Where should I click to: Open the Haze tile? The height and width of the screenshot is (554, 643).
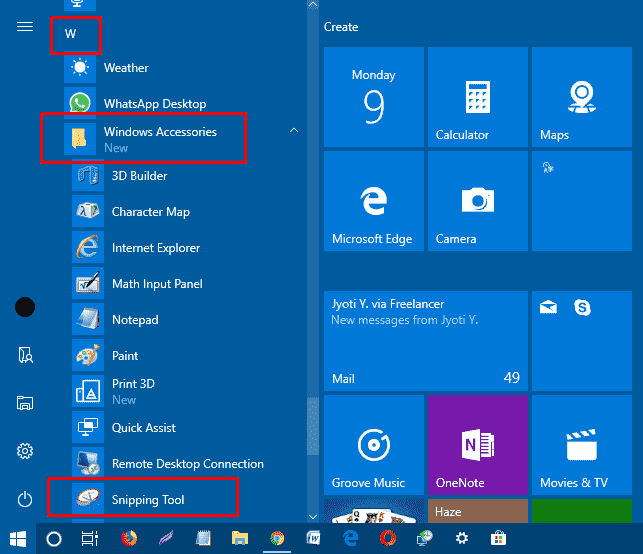click(x=478, y=511)
